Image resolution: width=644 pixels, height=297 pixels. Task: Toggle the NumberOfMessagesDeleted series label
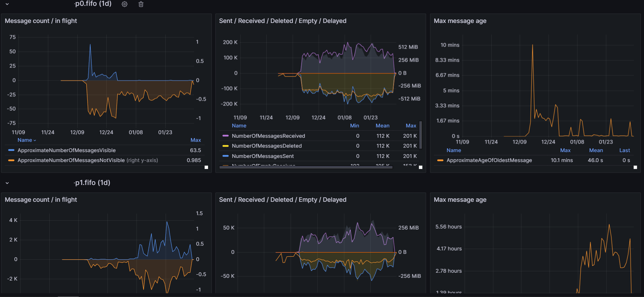[x=267, y=146]
